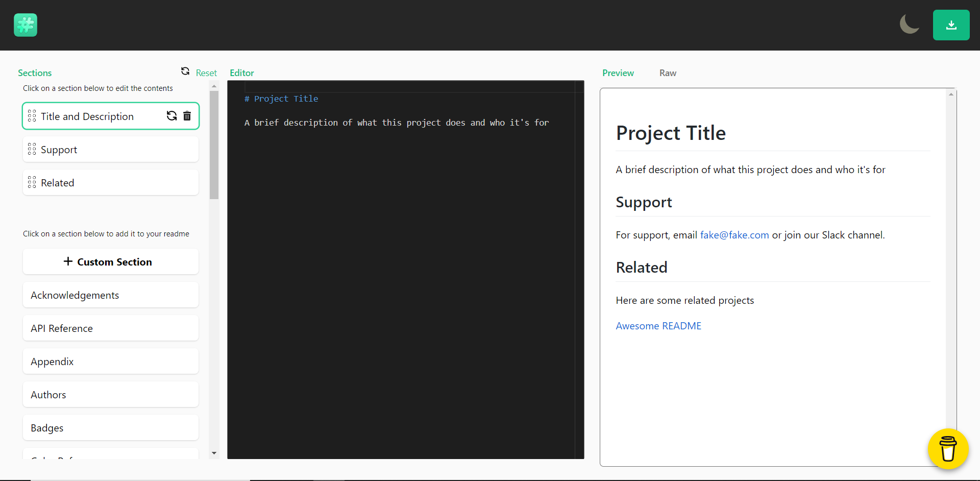Open the fake@fake.com email link
Image resolution: width=980 pixels, height=481 pixels.
(x=734, y=235)
